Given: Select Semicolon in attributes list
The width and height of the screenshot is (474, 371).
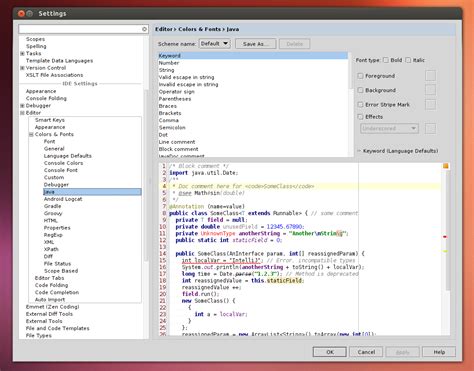Looking at the screenshot, I should click(253, 128).
